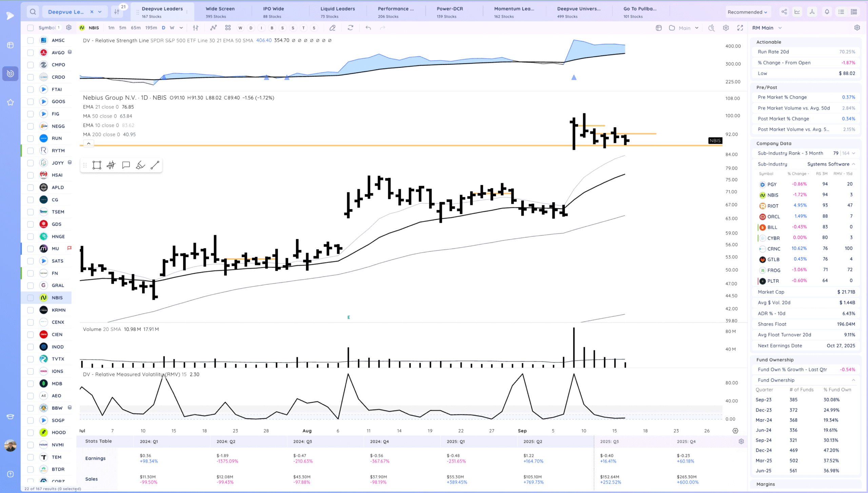The width and height of the screenshot is (868, 493).
Task: Open the indicators icon in chart toolbar
Action: point(213,28)
